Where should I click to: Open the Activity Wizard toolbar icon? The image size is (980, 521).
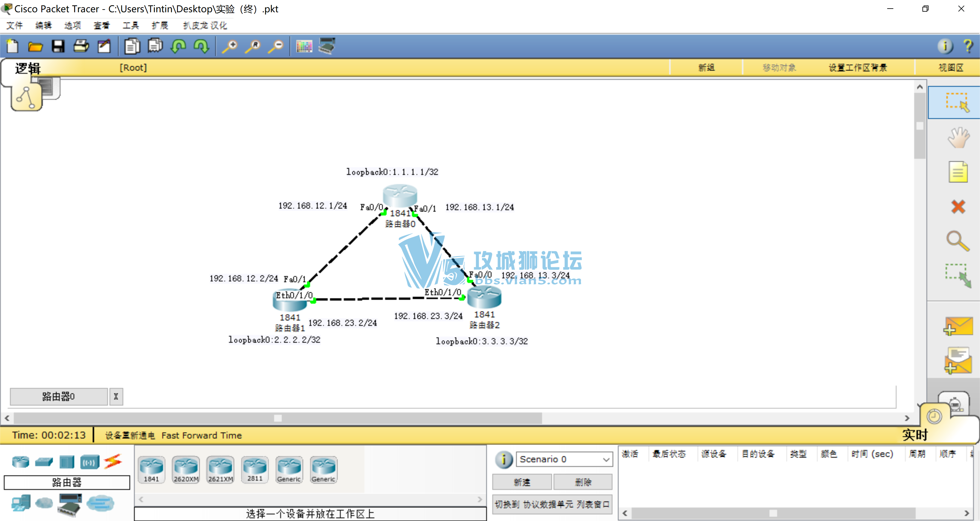[x=104, y=47]
